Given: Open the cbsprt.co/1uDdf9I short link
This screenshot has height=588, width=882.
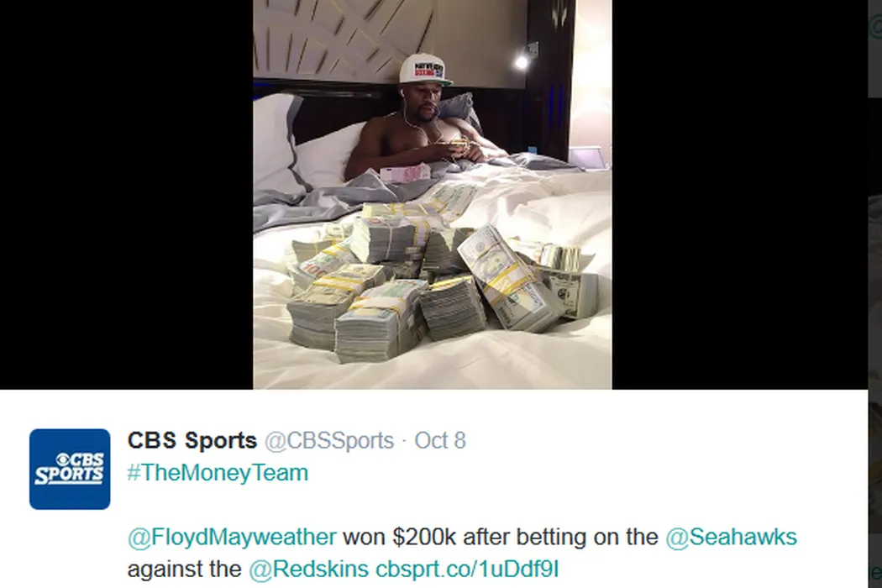Looking at the screenshot, I should click(467, 570).
